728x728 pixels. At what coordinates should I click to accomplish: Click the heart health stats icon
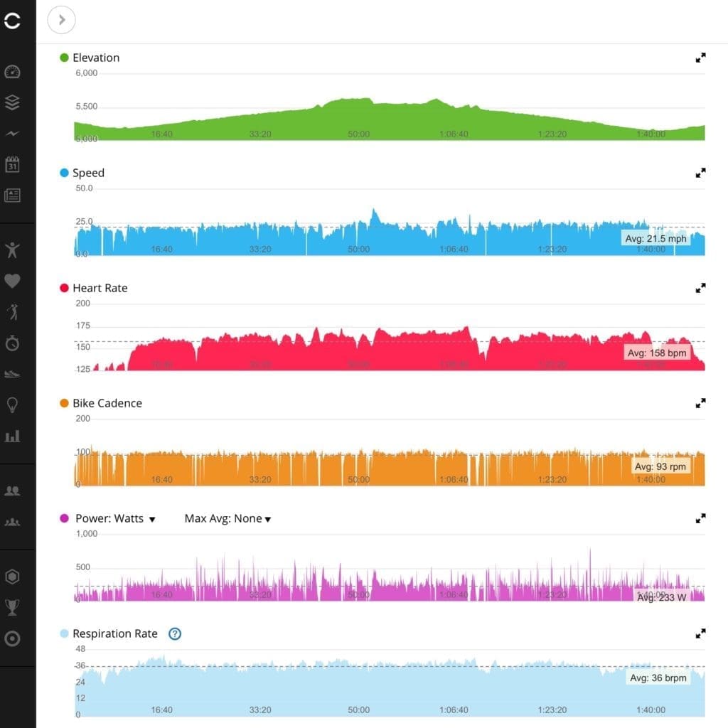[x=12, y=281]
